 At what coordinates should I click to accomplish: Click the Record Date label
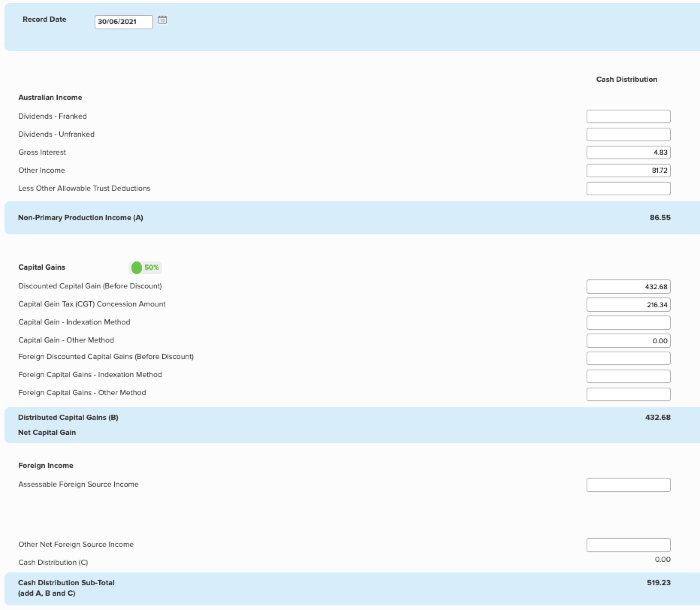(44, 19)
